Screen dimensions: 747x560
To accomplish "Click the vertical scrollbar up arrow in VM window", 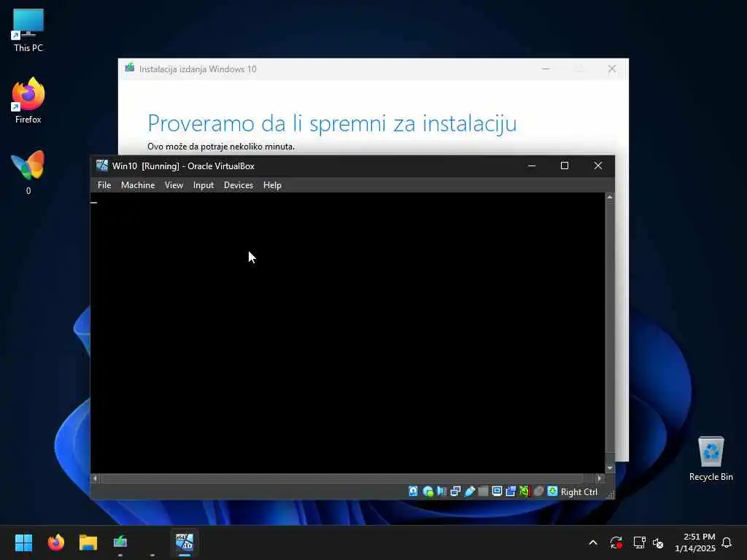I will click(610, 197).
